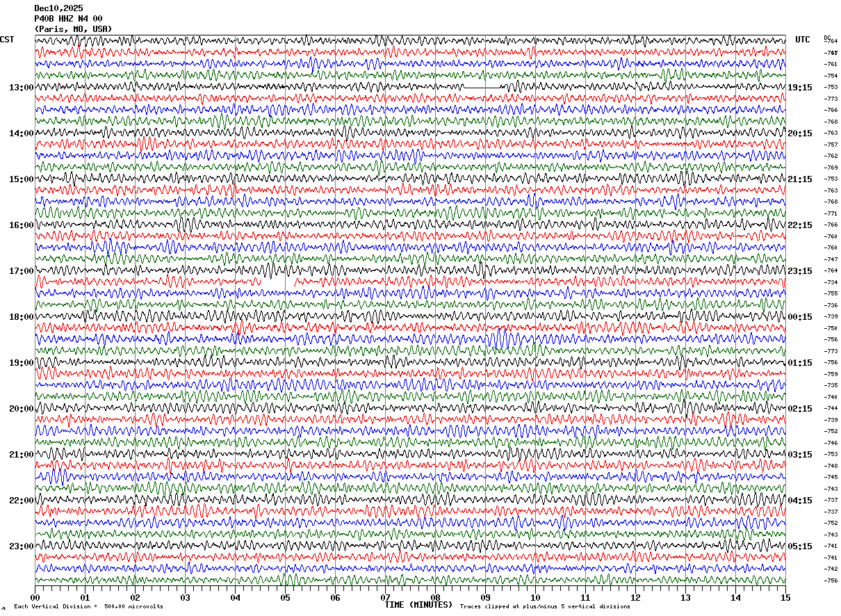Click the 21:15 UTC time label

800,179
